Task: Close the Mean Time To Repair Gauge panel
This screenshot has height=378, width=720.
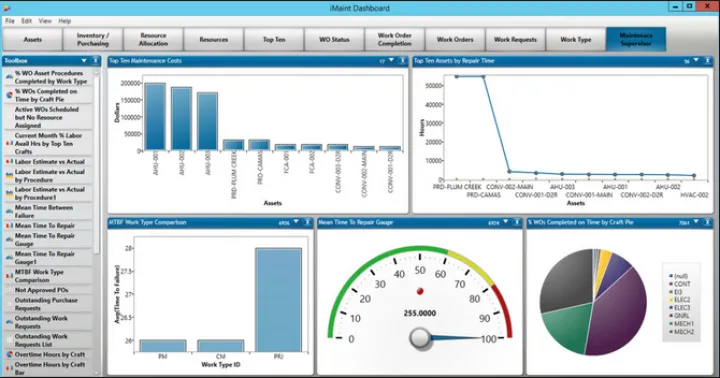Action: click(x=517, y=222)
